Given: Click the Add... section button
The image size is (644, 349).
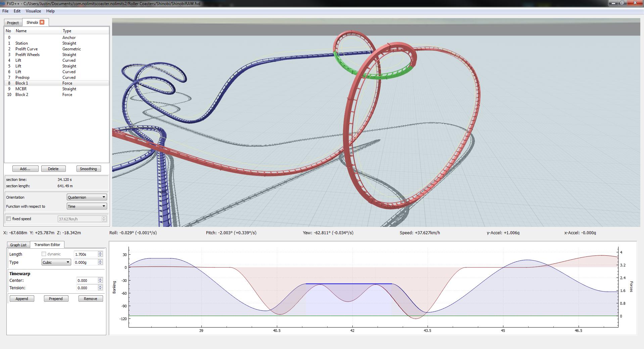Looking at the screenshot, I should 25,169.
